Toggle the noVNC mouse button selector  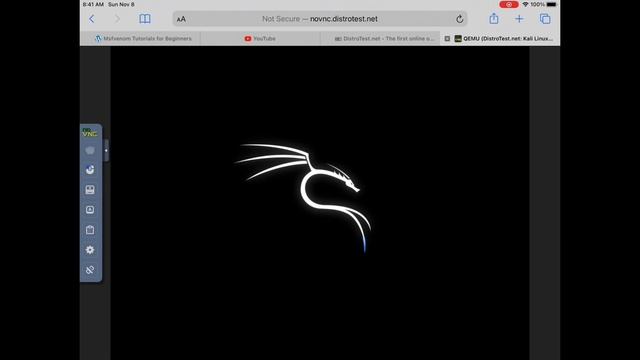pyautogui.click(x=90, y=170)
